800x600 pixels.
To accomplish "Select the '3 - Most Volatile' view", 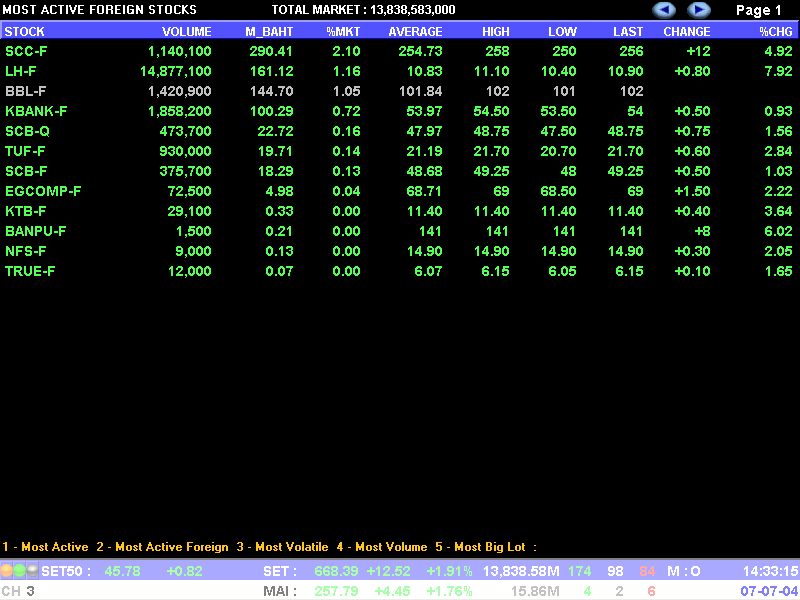I will (282, 547).
